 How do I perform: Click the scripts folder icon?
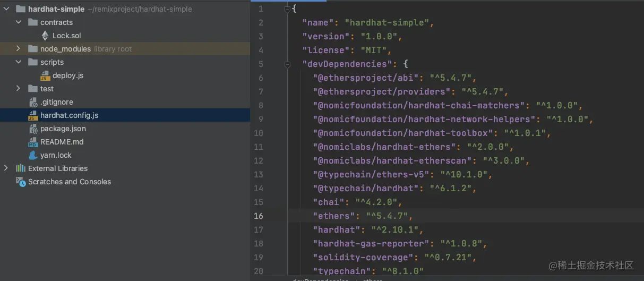(33, 62)
